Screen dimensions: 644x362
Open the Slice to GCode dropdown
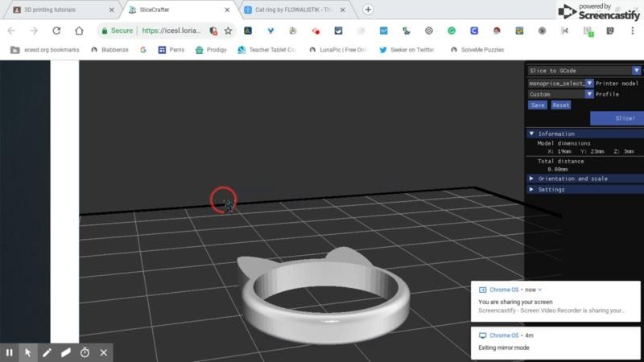click(x=636, y=71)
